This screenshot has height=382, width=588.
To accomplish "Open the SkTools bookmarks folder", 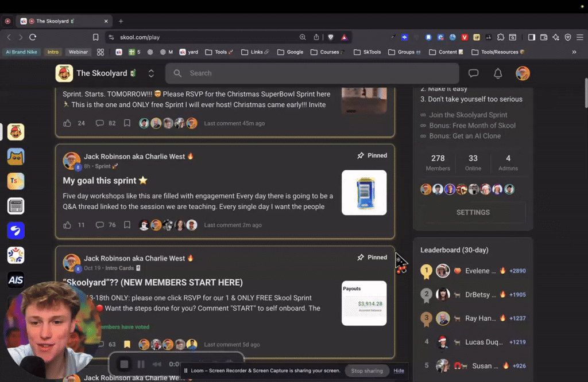I will coord(367,52).
